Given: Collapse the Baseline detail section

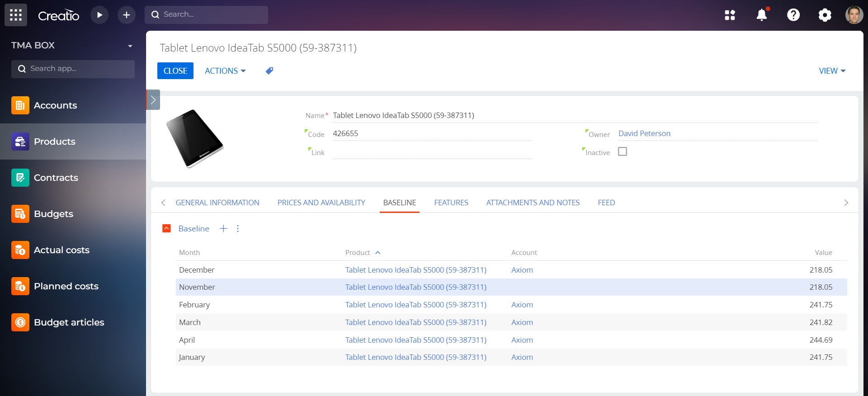Looking at the screenshot, I should (x=166, y=229).
